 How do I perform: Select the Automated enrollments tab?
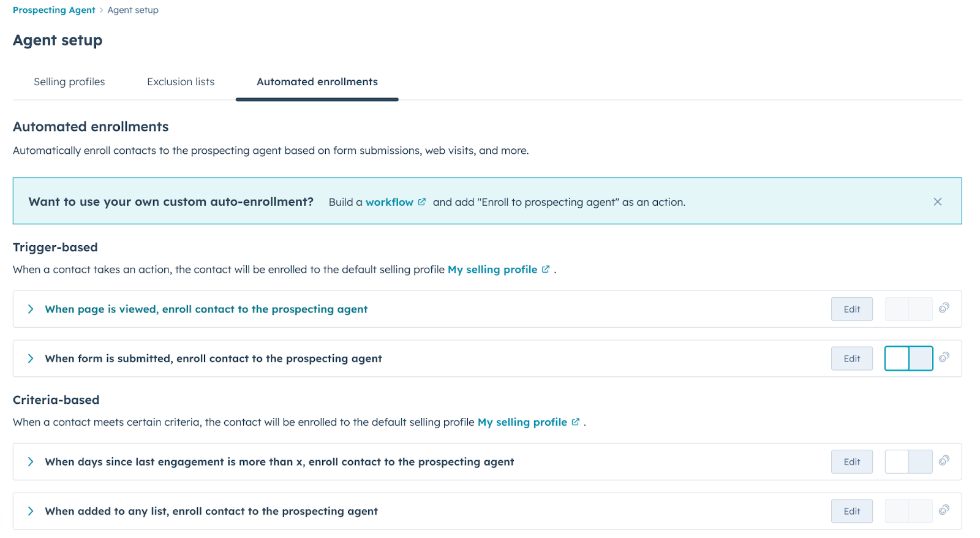317,81
